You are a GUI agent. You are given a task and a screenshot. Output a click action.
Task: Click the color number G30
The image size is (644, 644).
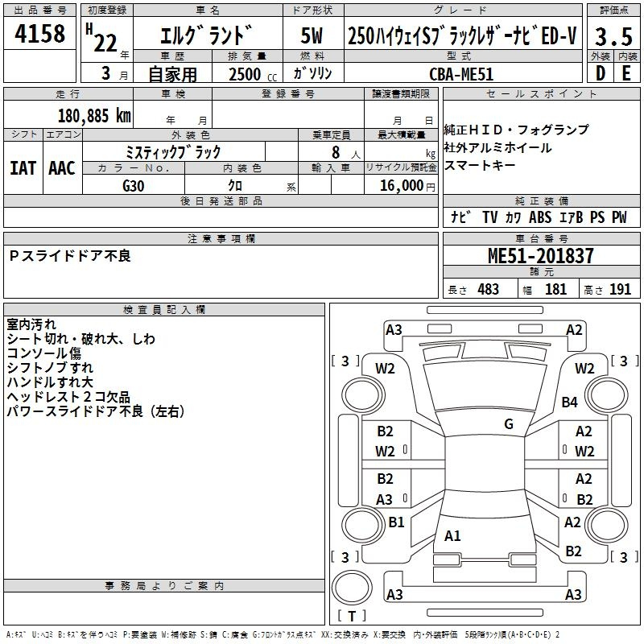point(134,186)
